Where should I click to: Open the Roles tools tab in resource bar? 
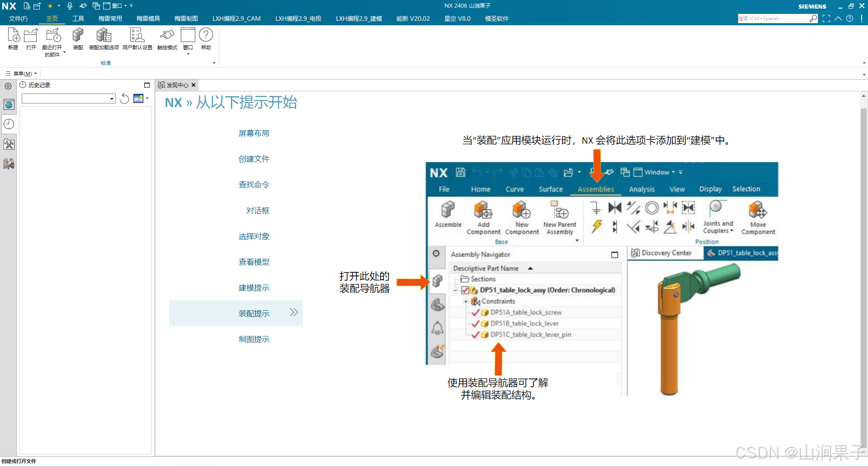coord(9,145)
